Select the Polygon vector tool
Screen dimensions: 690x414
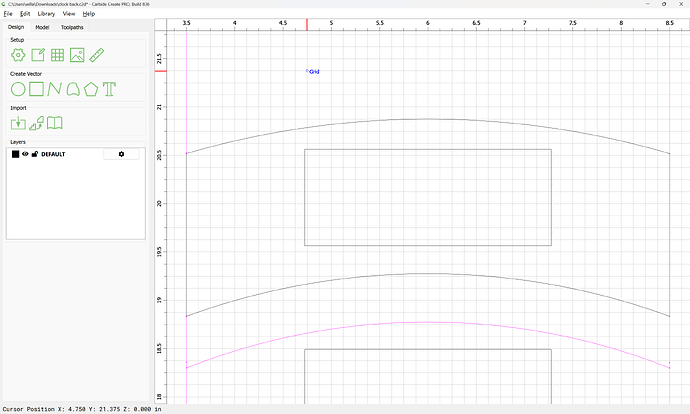click(91, 89)
